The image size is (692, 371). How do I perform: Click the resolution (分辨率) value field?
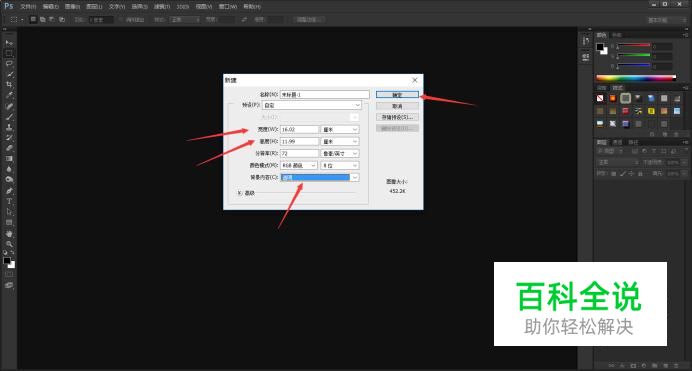[x=299, y=154]
